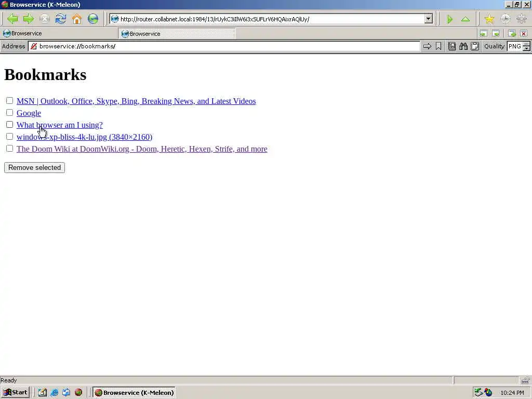The width and height of the screenshot is (532, 399).
Task: Click the Show Desktop quick launch icon
Action: point(43,393)
